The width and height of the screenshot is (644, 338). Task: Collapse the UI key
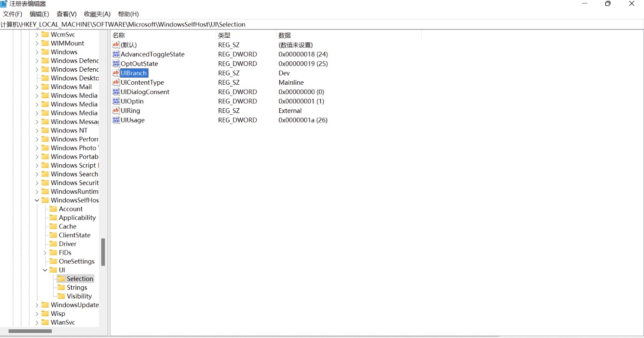[45, 270]
